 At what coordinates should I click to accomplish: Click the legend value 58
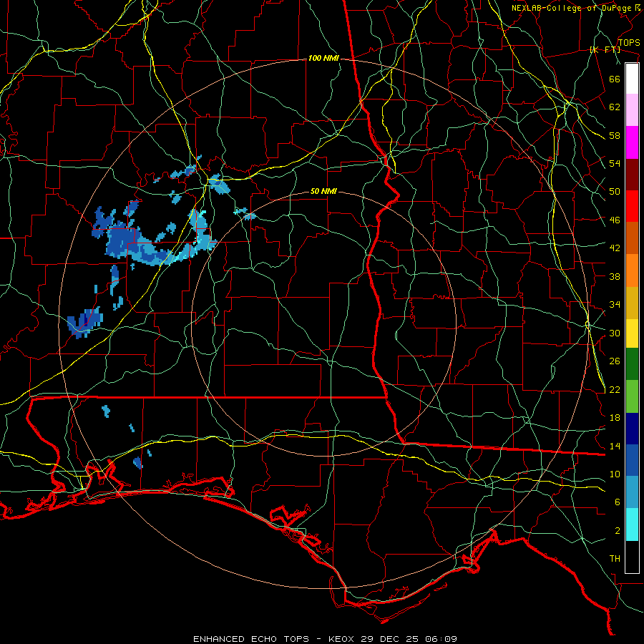pos(615,135)
